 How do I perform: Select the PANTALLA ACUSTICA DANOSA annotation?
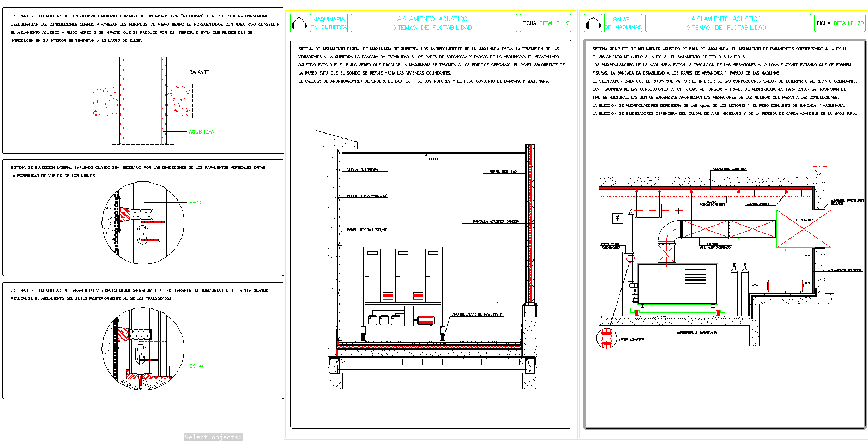(x=496, y=222)
